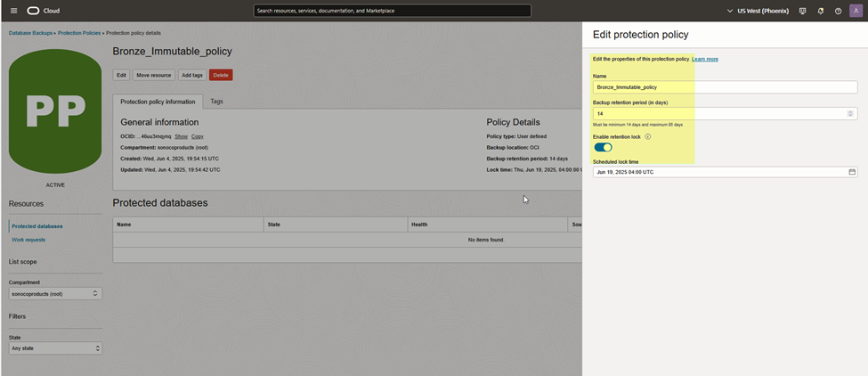Screen dimensions: 868x376
Task: Select Work requests in Resources list
Action: [x=28, y=240]
